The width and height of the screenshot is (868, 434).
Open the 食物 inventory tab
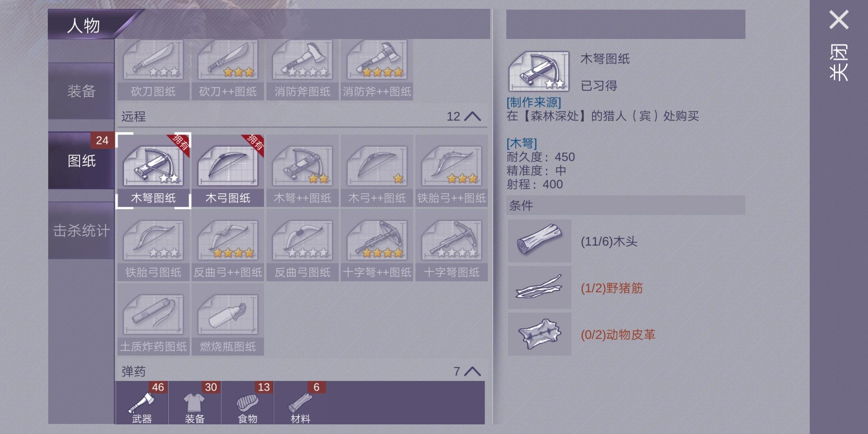click(x=248, y=403)
